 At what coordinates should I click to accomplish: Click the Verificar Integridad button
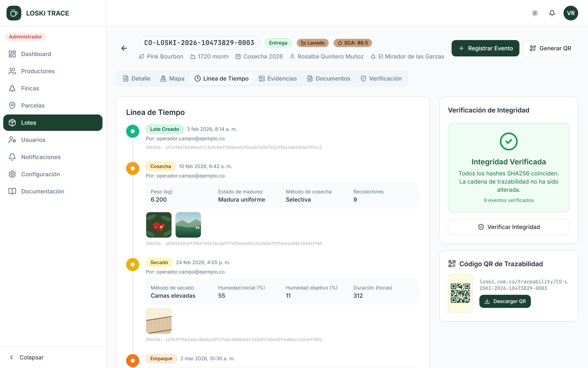coord(509,227)
